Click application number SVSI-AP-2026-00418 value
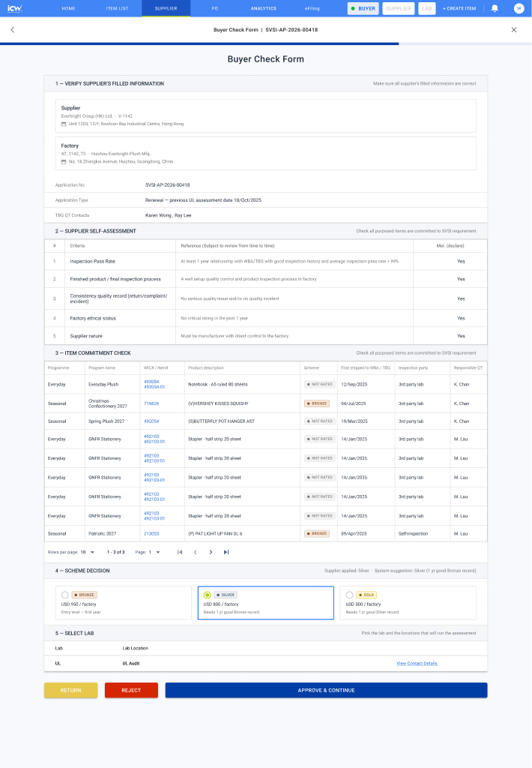Image resolution: width=532 pixels, height=768 pixels. pyautogui.click(x=167, y=185)
